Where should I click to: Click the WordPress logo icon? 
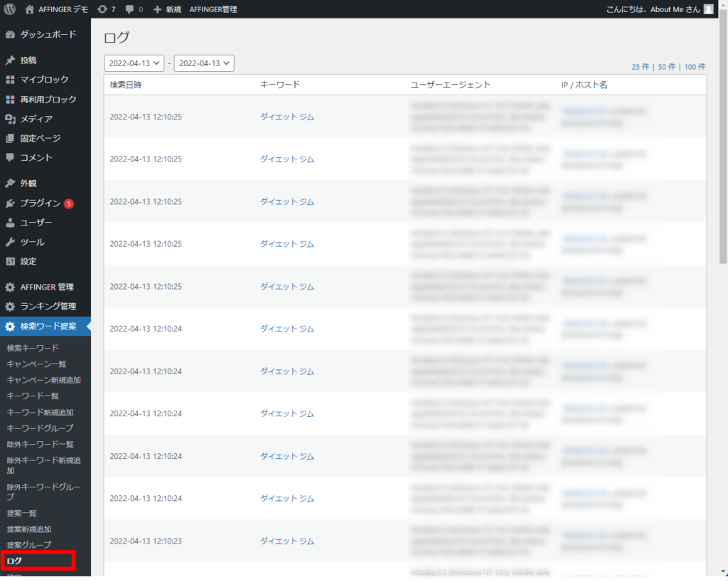point(10,9)
